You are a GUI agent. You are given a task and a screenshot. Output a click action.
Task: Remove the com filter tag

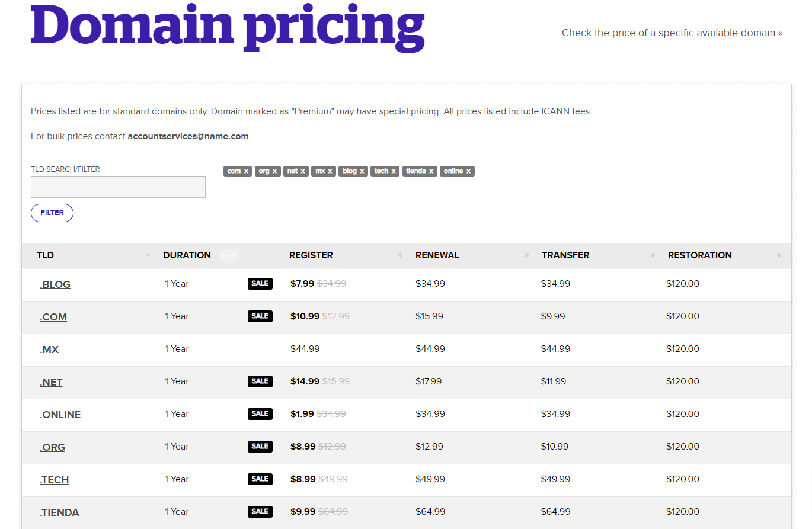click(x=246, y=171)
